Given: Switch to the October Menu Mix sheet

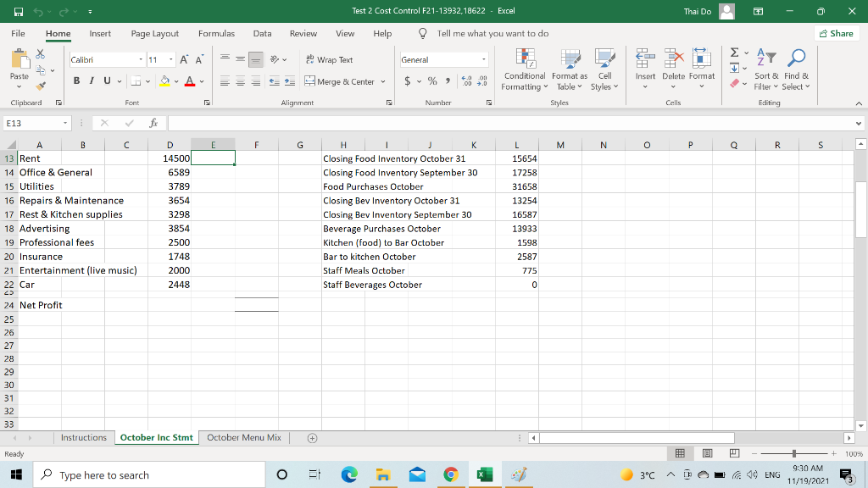Looking at the screenshot, I should 245,437.
